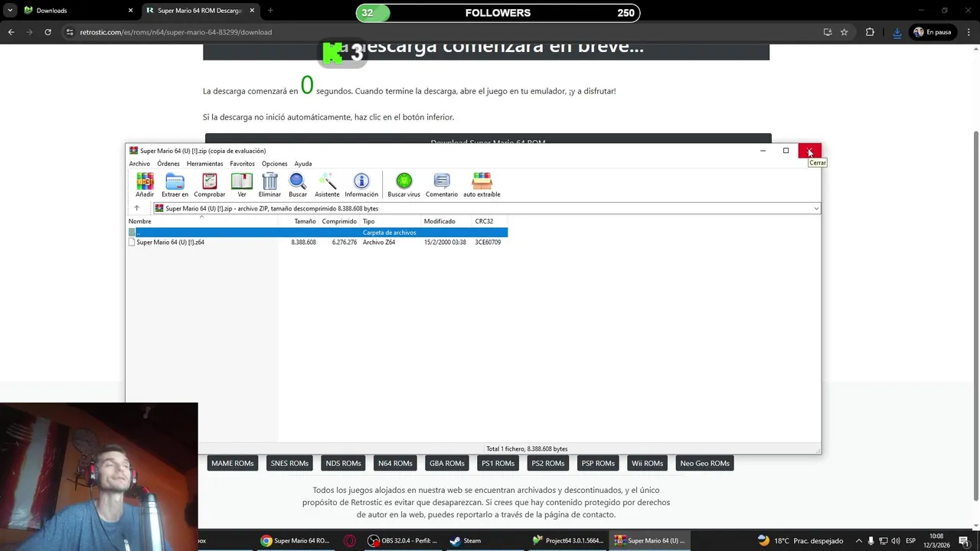Show hidden system tray icons chevron
Image resolution: width=980 pixels, height=551 pixels.
click(858, 541)
